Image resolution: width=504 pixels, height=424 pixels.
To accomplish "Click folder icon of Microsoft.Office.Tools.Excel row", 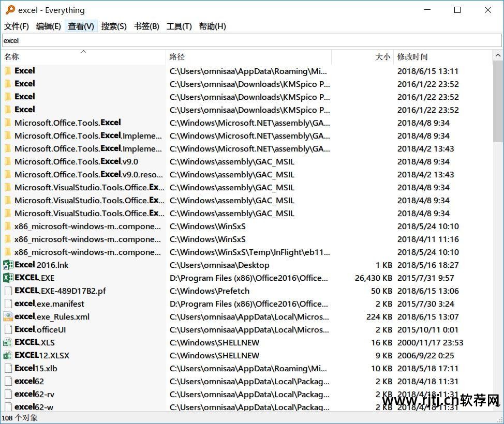I will (8, 123).
